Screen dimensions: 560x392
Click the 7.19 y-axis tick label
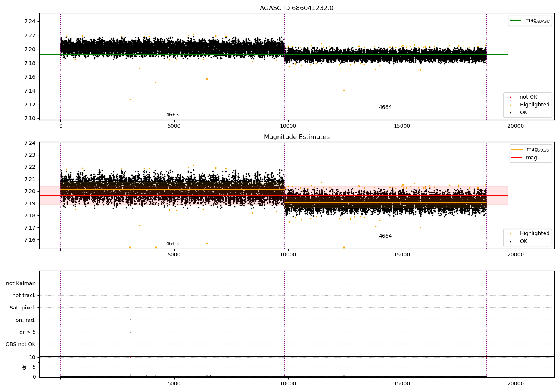[29, 204]
